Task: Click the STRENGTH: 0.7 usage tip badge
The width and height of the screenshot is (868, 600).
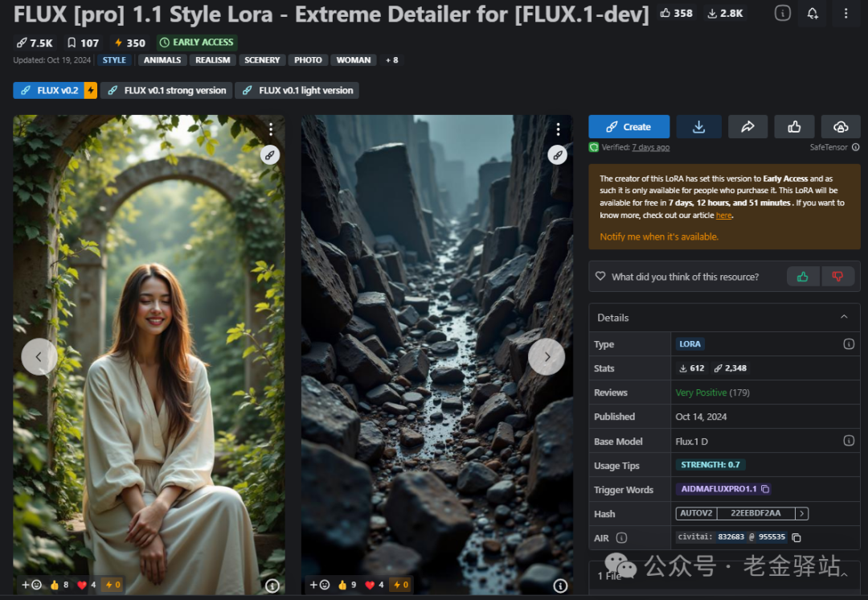Action: (710, 465)
